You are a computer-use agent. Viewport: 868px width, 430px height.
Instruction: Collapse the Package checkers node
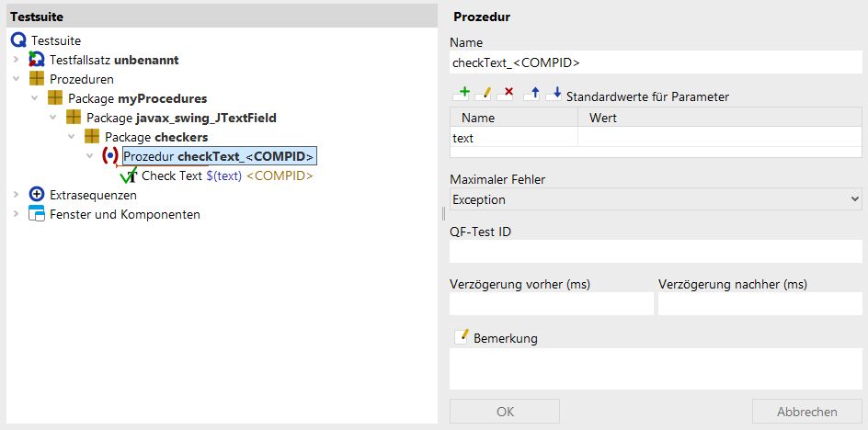coord(72,137)
